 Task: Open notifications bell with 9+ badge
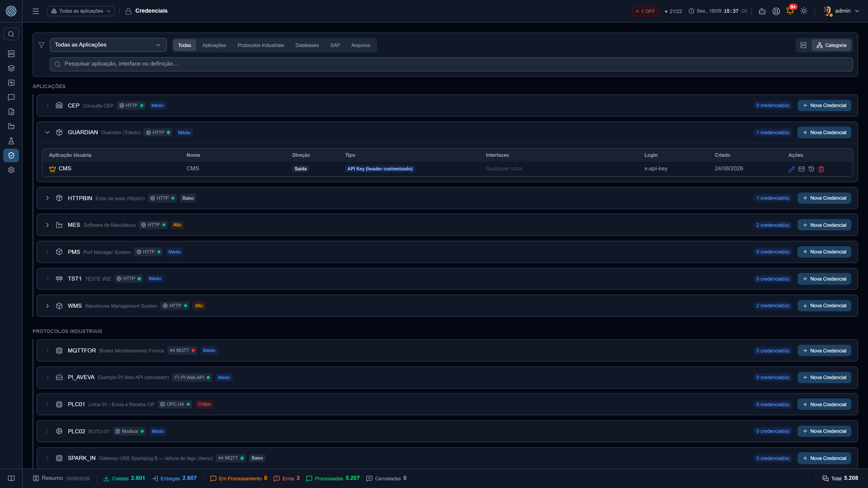coord(790,11)
